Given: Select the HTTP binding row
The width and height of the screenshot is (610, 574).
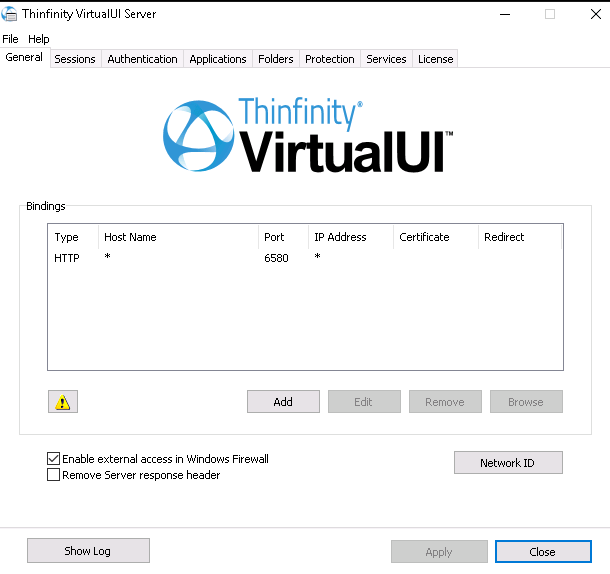Looking at the screenshot, I should click(x=305, y=258).
